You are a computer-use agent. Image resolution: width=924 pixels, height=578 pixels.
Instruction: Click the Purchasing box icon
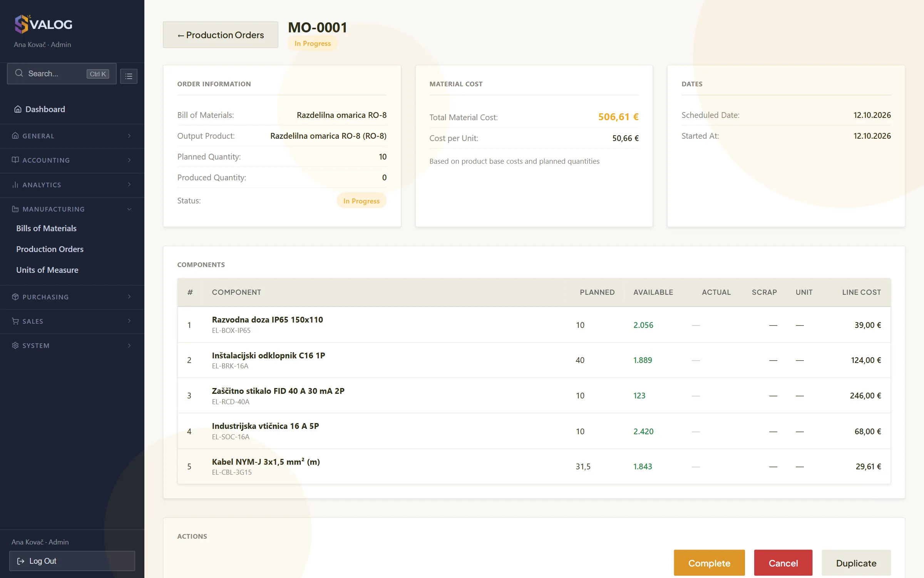tap(15, 297)
